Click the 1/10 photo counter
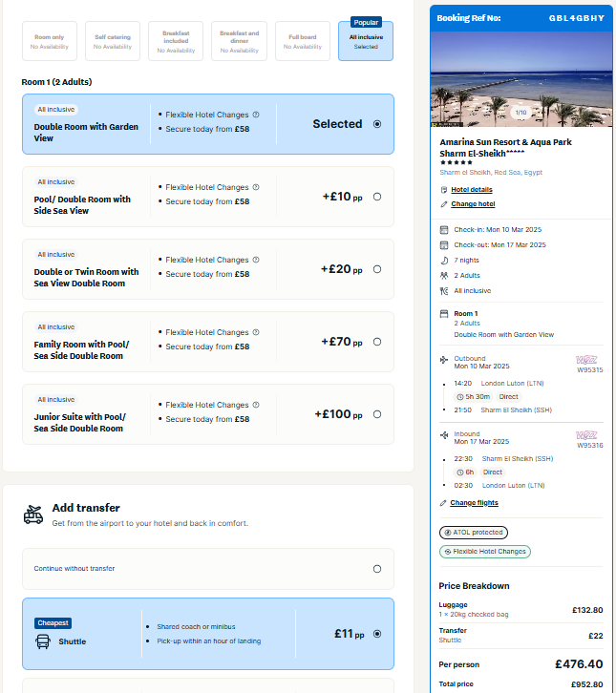 pyautogui.click(x=520, y=113)
